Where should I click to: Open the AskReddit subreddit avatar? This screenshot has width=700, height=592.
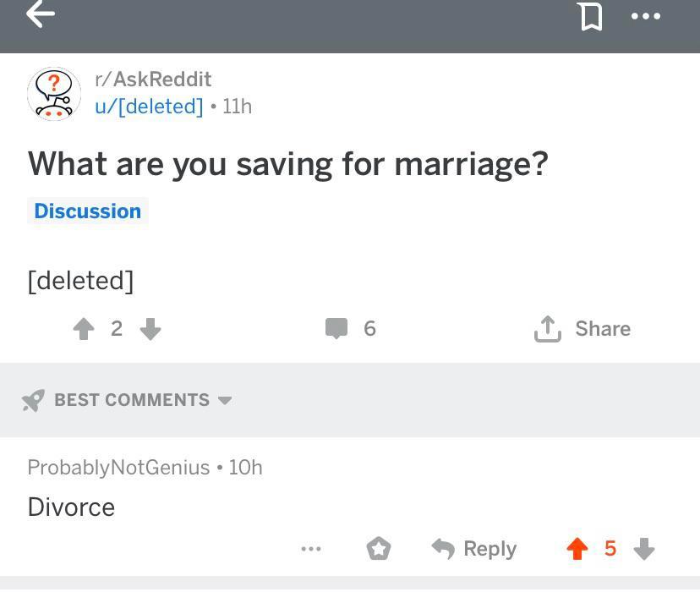click(54, 93)
